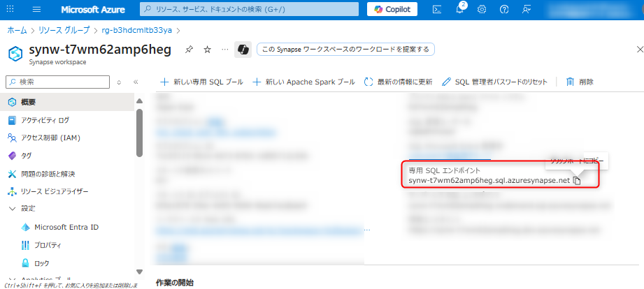
Task: Click the 概要 overview icon in sidebar
Action: point(12,102)
